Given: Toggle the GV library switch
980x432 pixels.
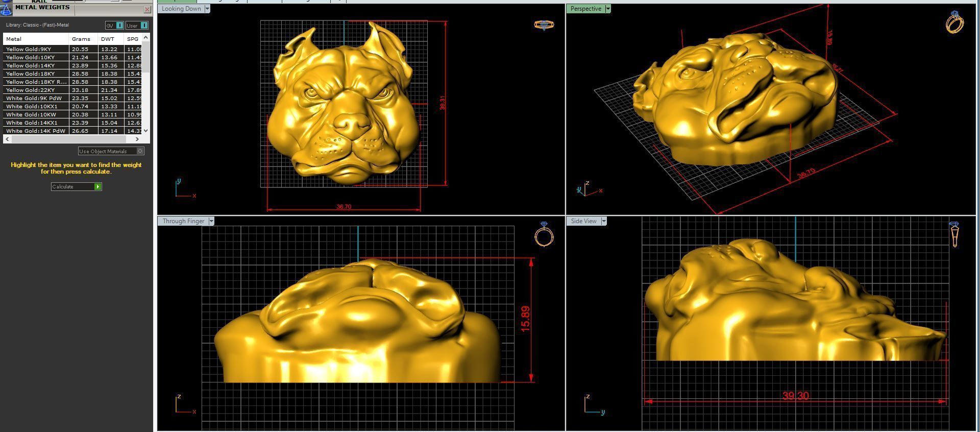Looking at the screenshot, I should tap(114, 26).
